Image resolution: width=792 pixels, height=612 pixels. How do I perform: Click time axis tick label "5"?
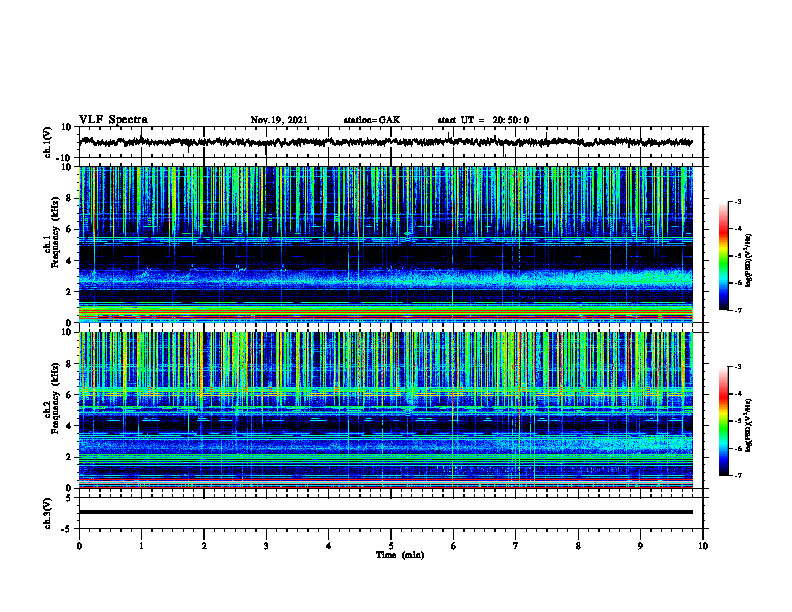point(391,546)
